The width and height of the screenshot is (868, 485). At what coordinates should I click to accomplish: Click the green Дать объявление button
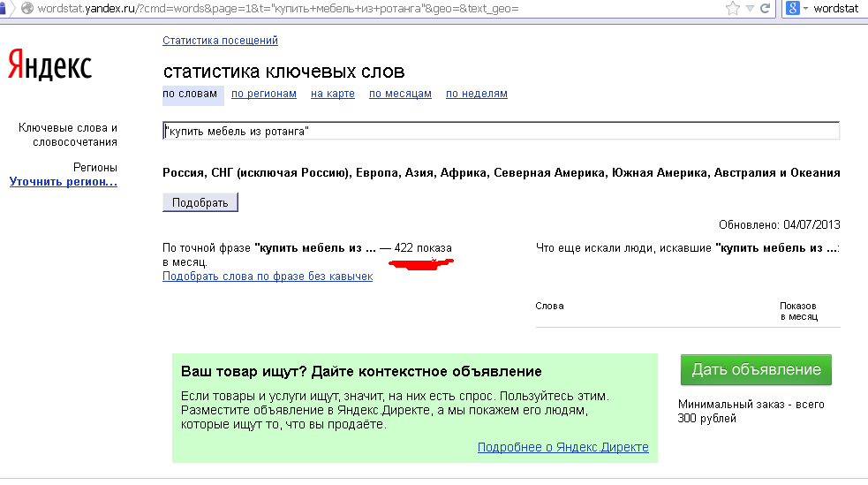click(756, 369)
